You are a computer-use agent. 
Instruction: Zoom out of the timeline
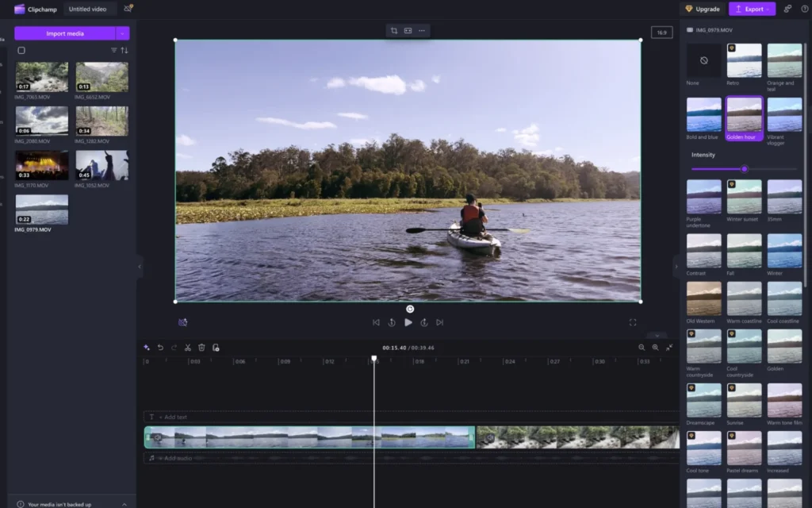pos(642,348)
